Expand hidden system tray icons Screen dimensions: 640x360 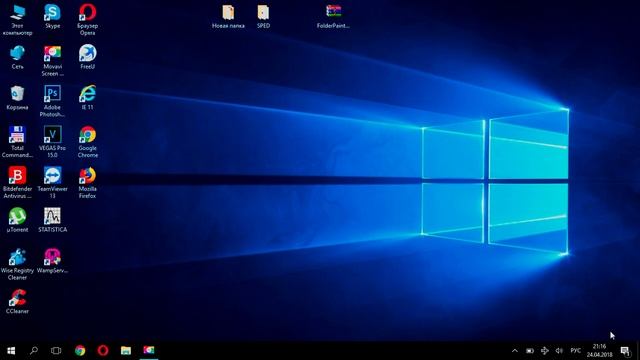[515, 351]
